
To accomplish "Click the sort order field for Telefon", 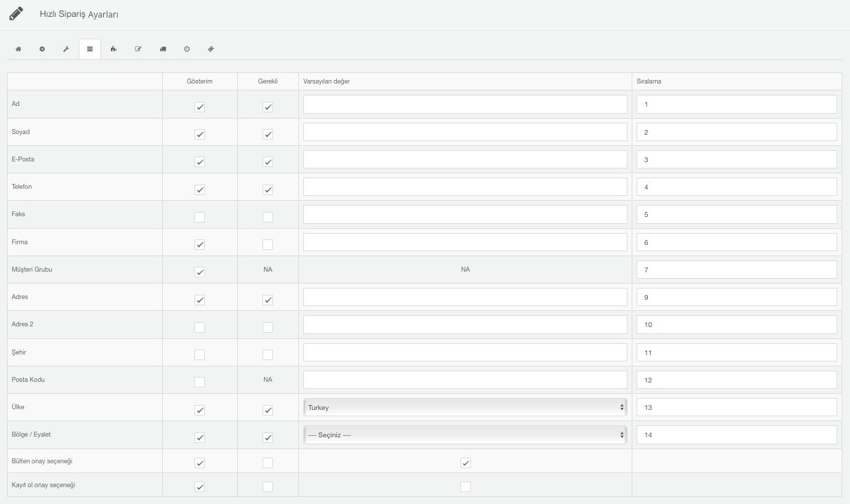I will point(736,187).
